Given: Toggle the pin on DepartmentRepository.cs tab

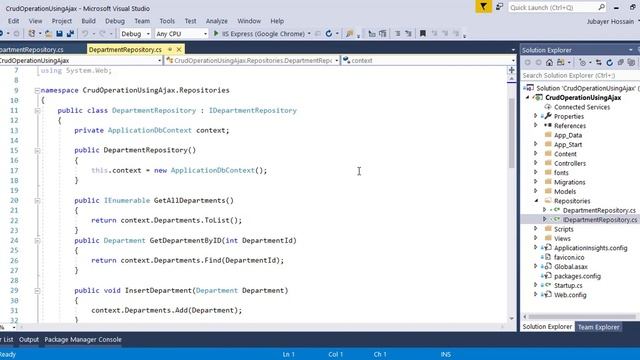Looking at the screenshot, I should [170, 49].
